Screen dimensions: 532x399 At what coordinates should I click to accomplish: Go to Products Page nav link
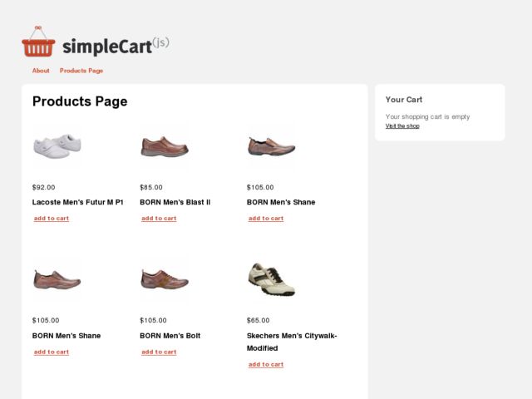(x=81, y=71)
